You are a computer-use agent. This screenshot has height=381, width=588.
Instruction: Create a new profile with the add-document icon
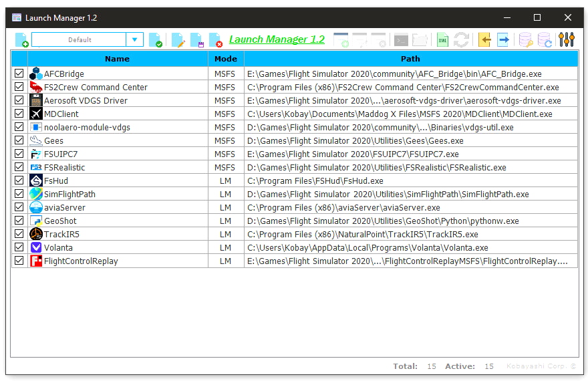pyautogui.click(x=21, y=39)
